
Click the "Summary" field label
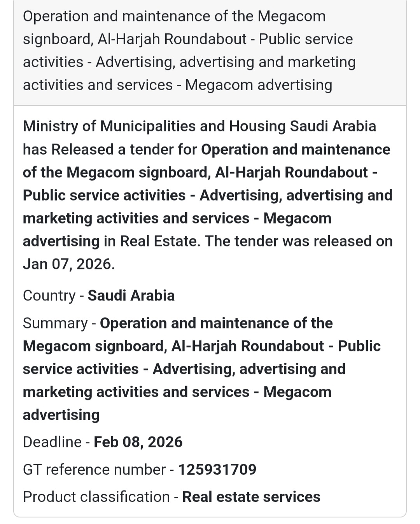pyautogui.click(x=55, y=323)
